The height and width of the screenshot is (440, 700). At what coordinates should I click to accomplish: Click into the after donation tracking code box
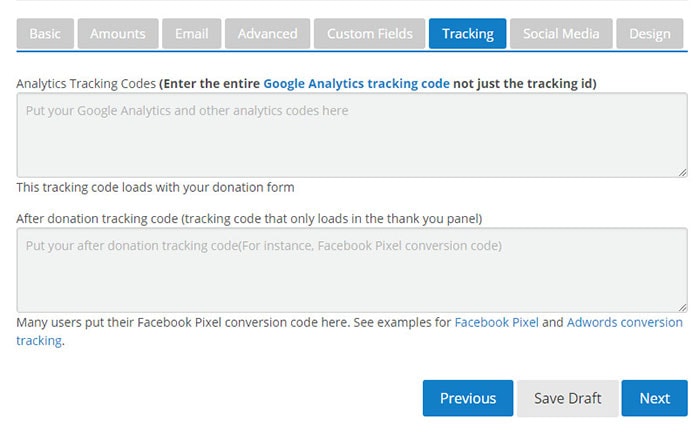351,270
